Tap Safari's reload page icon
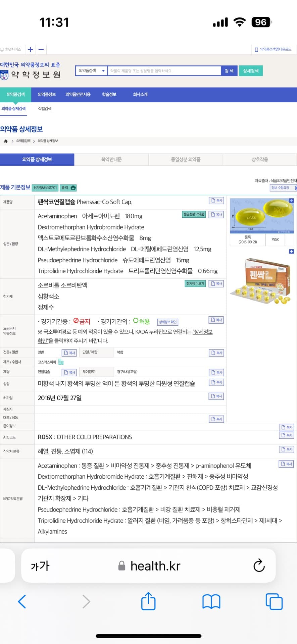Image resolution: width=297 pixels, height=644 pixels. click(x=259, y=566)
